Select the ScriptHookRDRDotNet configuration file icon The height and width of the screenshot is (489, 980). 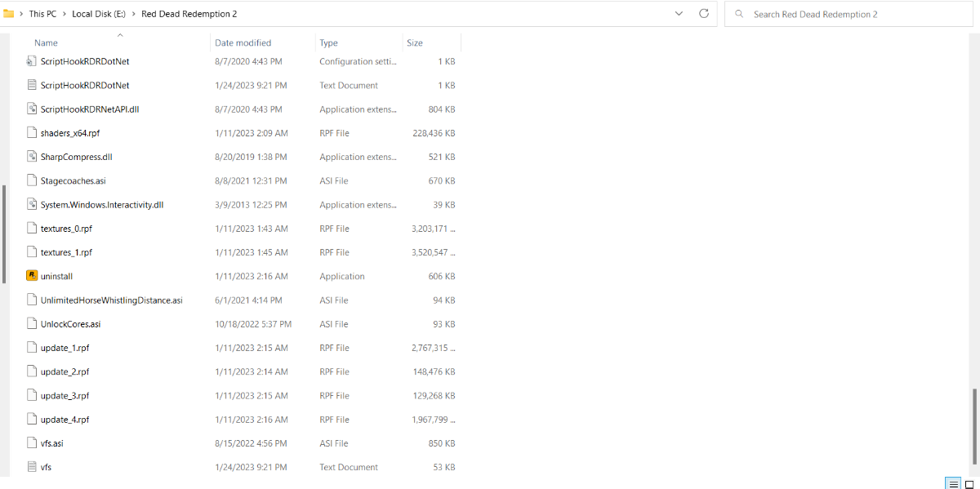(32, 61)
